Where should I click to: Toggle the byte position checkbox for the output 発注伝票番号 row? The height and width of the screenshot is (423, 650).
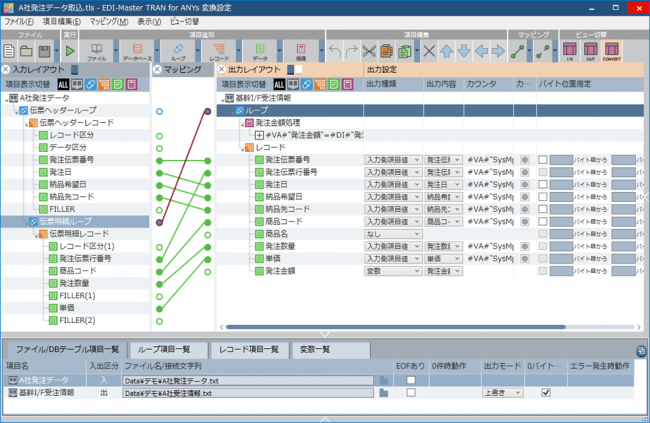click(x=542, y=160)
